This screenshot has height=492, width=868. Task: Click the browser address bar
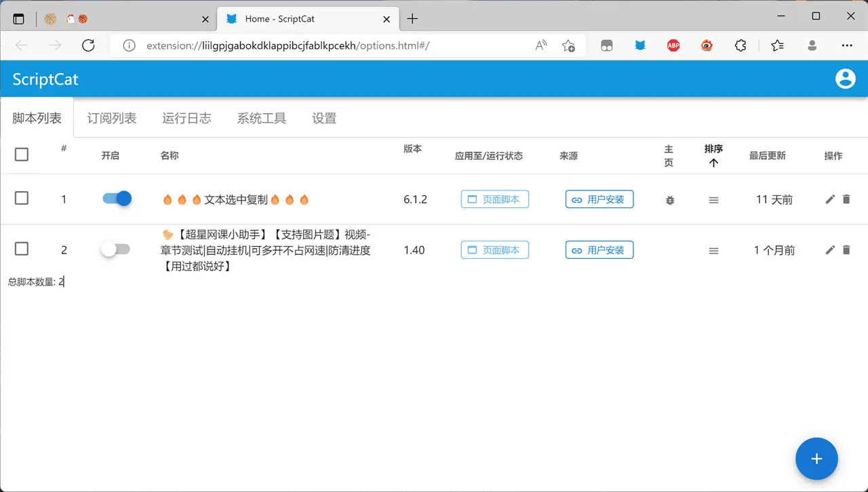(325, 45)
